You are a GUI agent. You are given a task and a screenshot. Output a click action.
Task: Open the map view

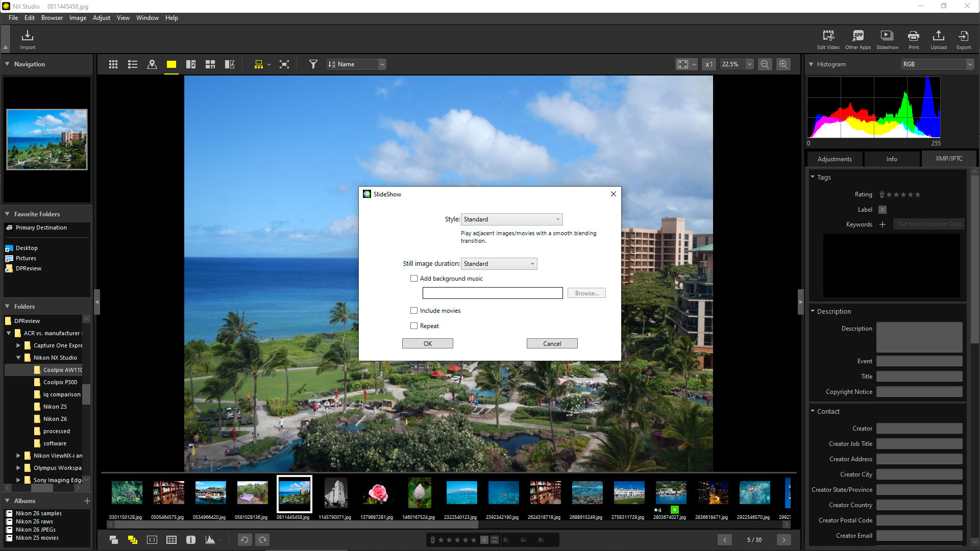coord(152,64)
